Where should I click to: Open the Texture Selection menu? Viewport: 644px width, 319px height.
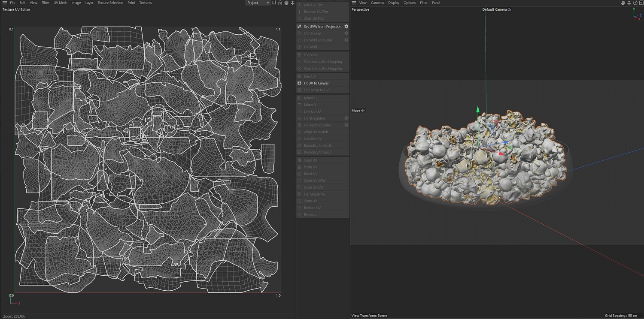pos(110,3)
